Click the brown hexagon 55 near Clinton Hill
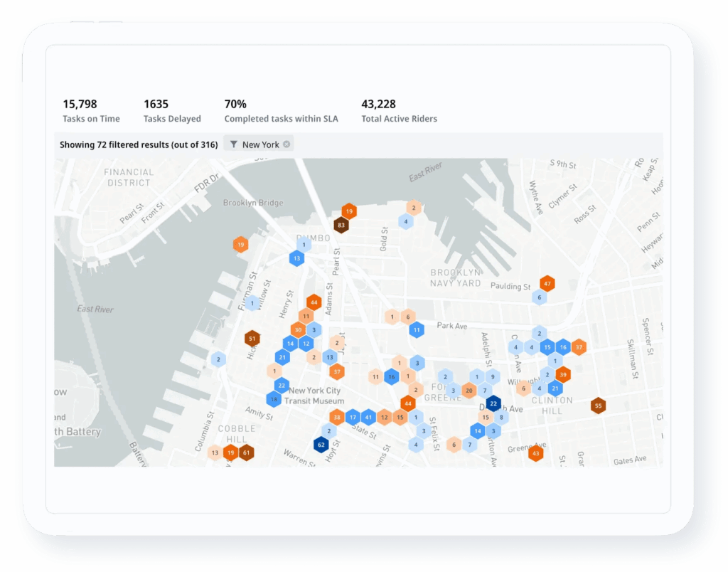 click(x=599, y=405)
